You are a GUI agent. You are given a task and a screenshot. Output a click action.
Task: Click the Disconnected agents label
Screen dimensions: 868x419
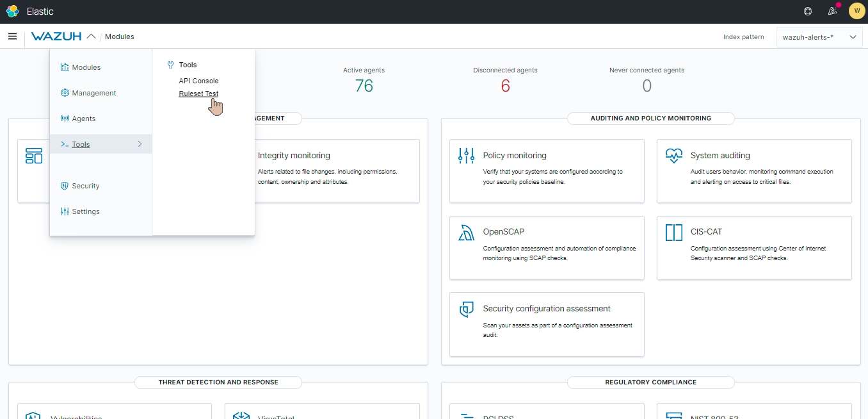(505, 70)
